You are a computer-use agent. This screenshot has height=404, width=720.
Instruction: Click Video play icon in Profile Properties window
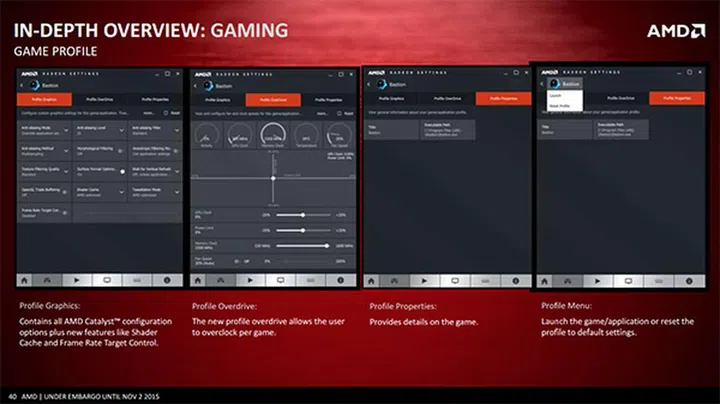tap(424, 281)
